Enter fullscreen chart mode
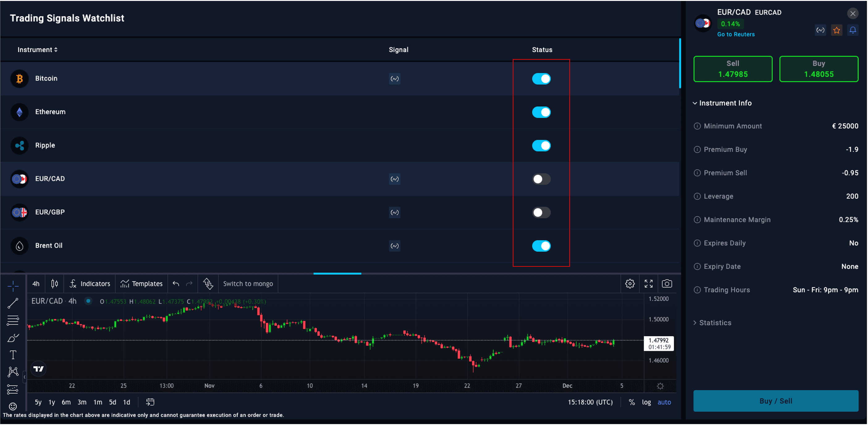The height and width of the screenshot is (425, 868). pyautogui.click(x=648, y=284)
